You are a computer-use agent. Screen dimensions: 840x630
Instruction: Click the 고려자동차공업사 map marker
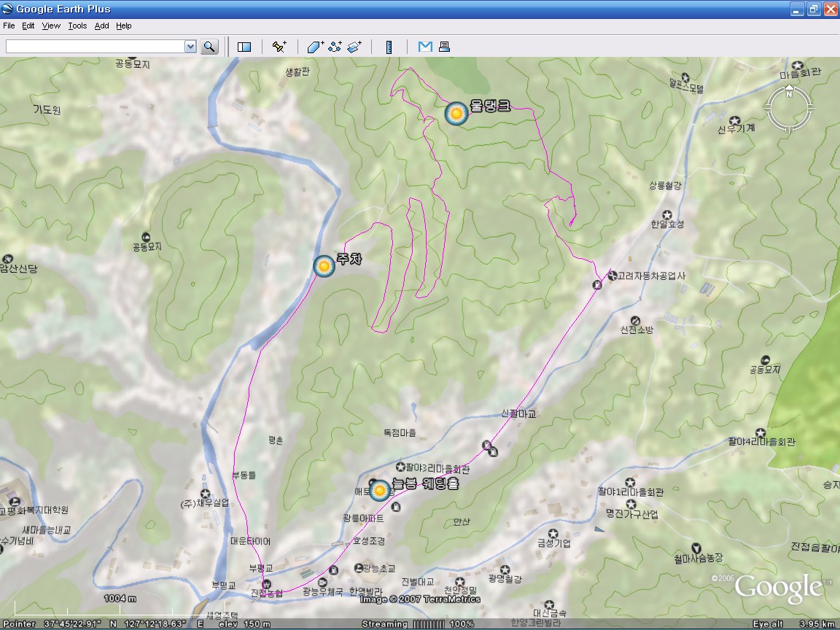click(612, 276)
